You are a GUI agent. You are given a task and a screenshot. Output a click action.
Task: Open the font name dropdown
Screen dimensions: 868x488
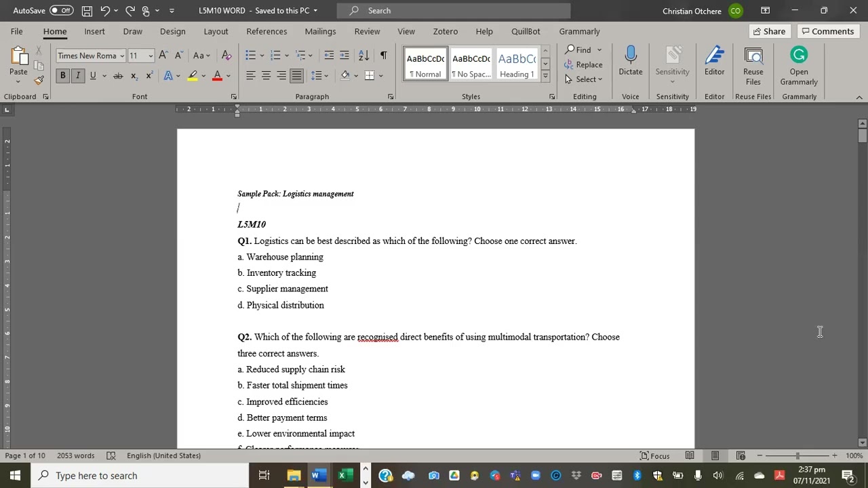point(122,56)
